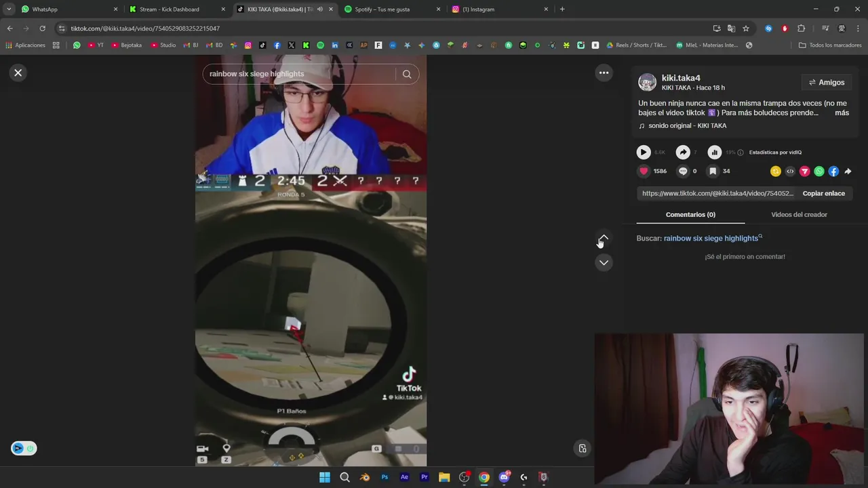
Task: Go to previous video with up chevron
Action: click(604, 238)
